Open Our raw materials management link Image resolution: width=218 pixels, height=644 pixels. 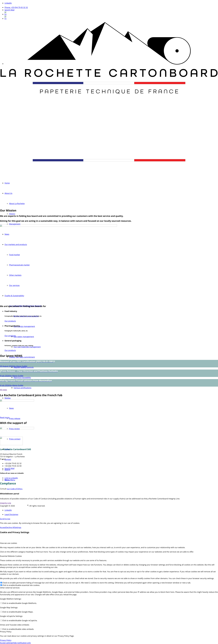tap(27, 347)
